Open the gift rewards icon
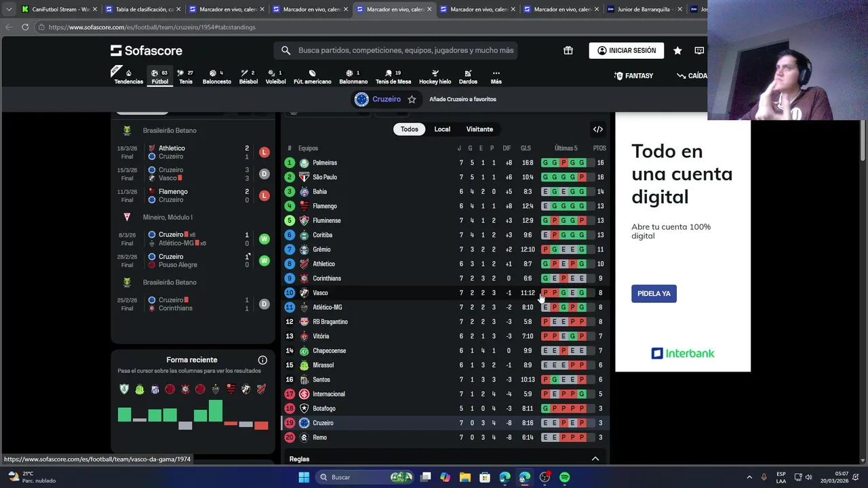The height and width of the screenshot is (488, 868). coord(568,50)
